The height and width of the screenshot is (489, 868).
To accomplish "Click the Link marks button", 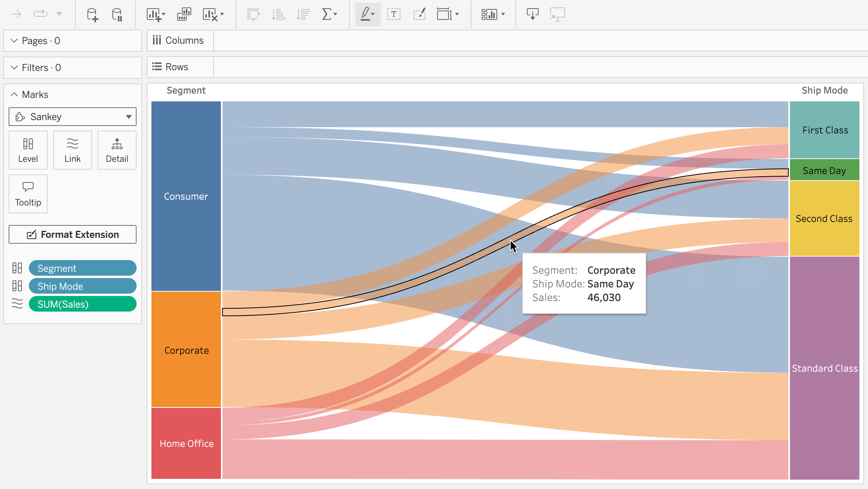I will coord(73,150).
